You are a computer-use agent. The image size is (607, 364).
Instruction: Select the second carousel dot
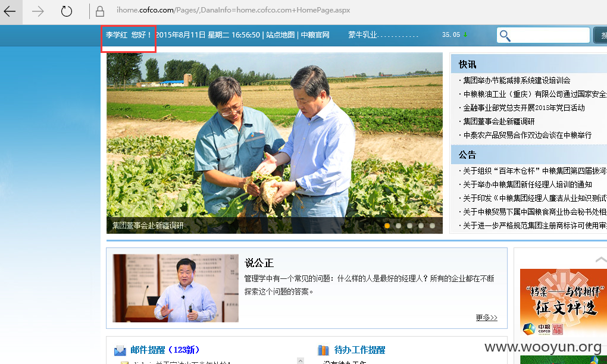398,225
